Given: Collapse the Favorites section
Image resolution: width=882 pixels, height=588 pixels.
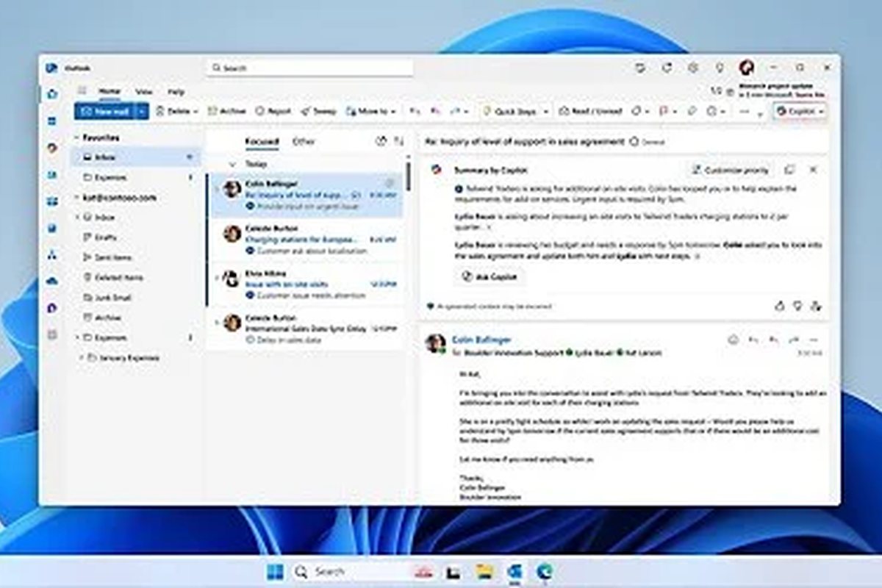Looking at the screenshot, I should coord(76,137).
